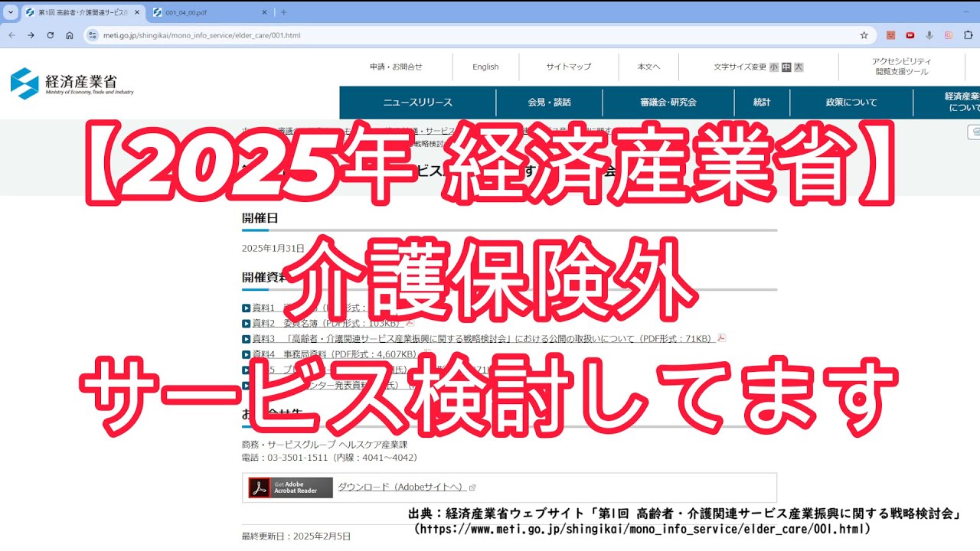Open 資料2 委員名簿 PDF link
This screenshot has height=551, width=980.
(328, 323)
